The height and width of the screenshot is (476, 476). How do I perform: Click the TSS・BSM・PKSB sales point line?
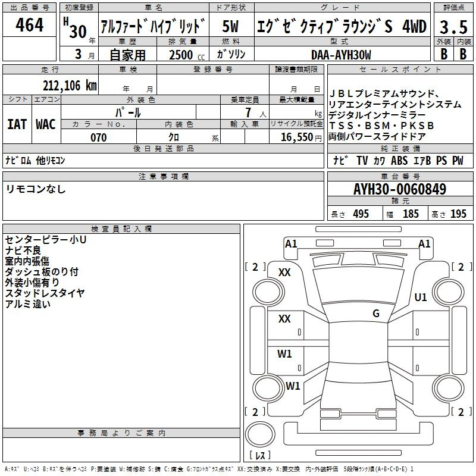coord(381,126)
